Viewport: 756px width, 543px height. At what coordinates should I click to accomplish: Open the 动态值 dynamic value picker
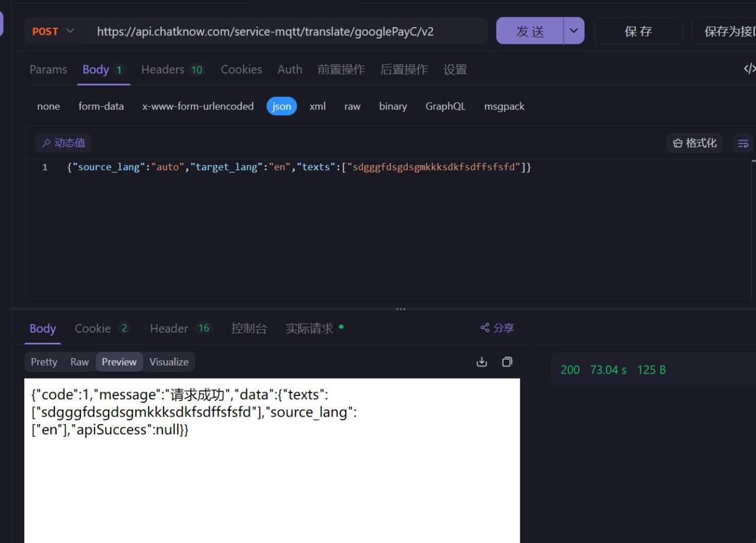click(63, 143)
